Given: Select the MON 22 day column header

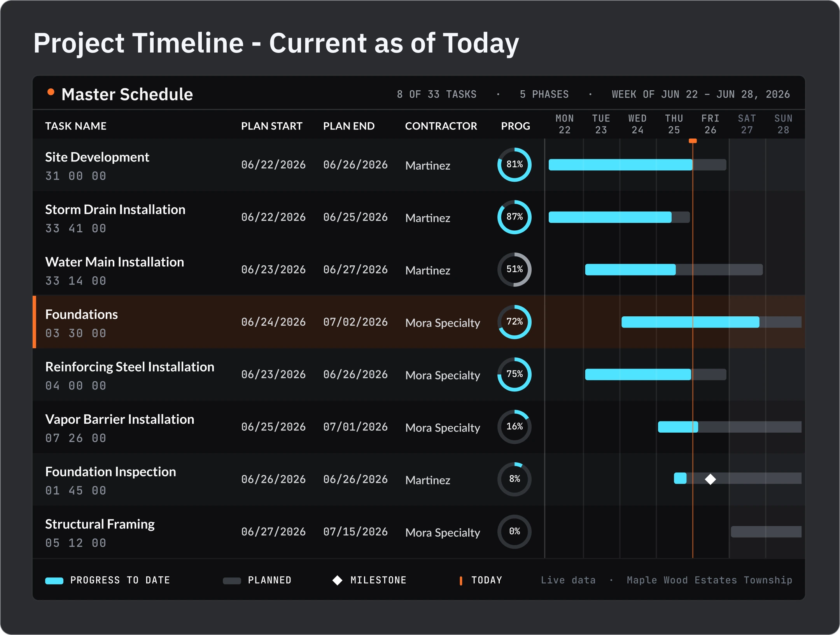Looking at the screenshot, I should [x=565, y=124].
